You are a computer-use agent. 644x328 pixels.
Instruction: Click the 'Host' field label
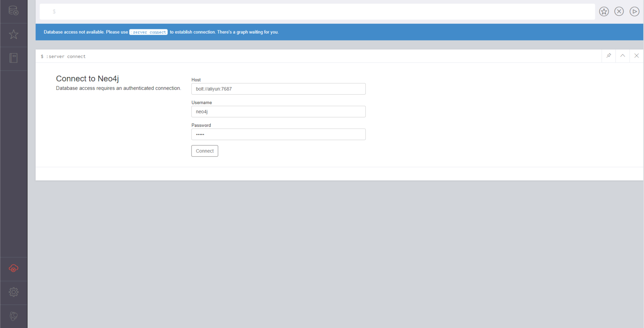[196, 80]
